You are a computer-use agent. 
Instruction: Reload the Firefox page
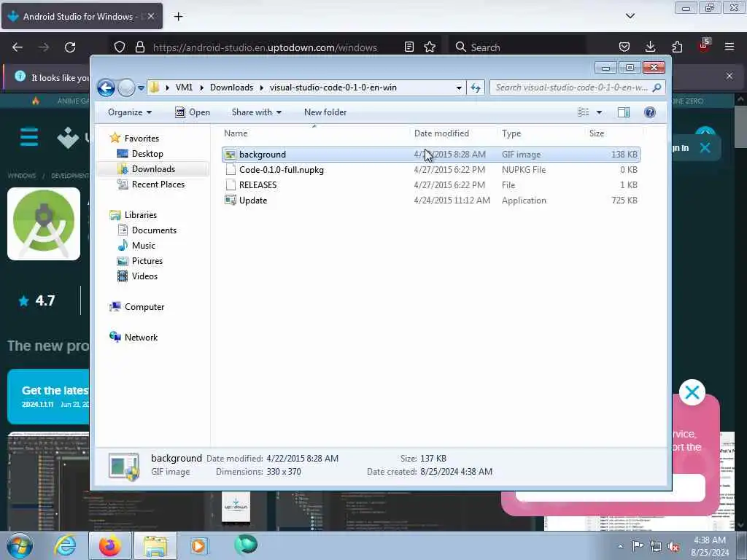[70, 47]
